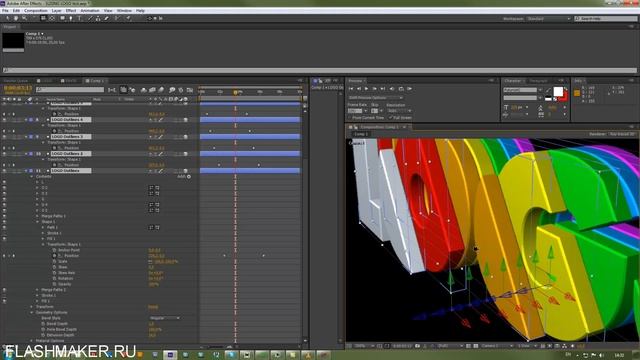Select the Pen tool
The width and height of the screenshot is (640, 360).
71,18
